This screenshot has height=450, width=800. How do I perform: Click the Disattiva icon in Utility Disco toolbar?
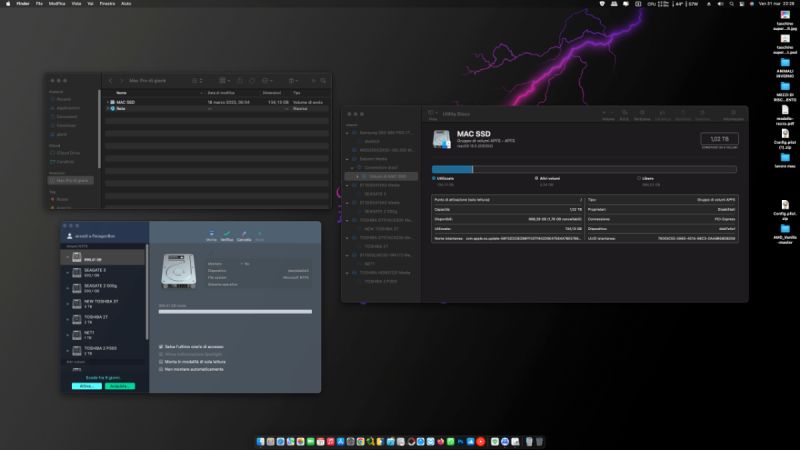click(x=703, y=113)
